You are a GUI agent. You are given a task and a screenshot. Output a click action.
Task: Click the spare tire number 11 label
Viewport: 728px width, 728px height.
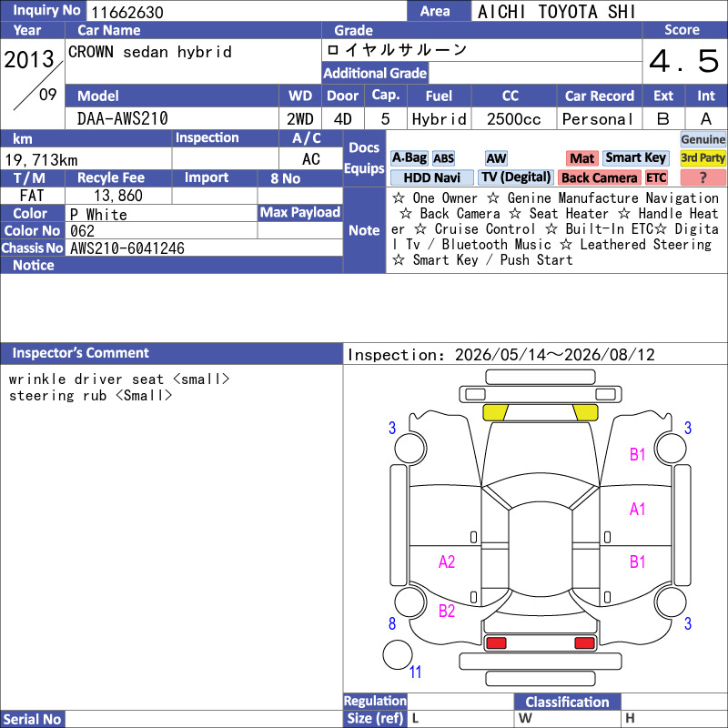[415, 672]
